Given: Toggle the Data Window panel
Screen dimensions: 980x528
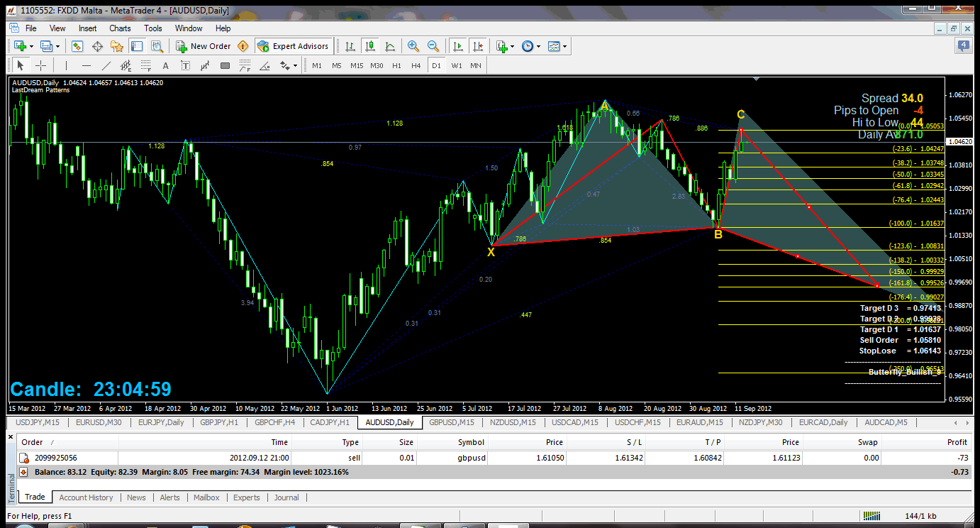Looking at the screenshot, I should (97, 46).
